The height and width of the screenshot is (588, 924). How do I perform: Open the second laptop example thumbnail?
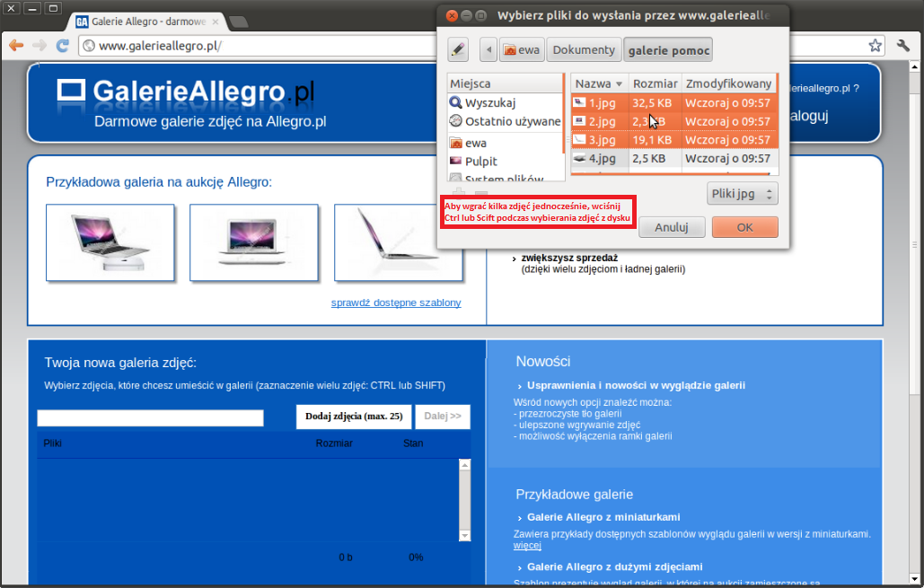[x=254, y=242]
